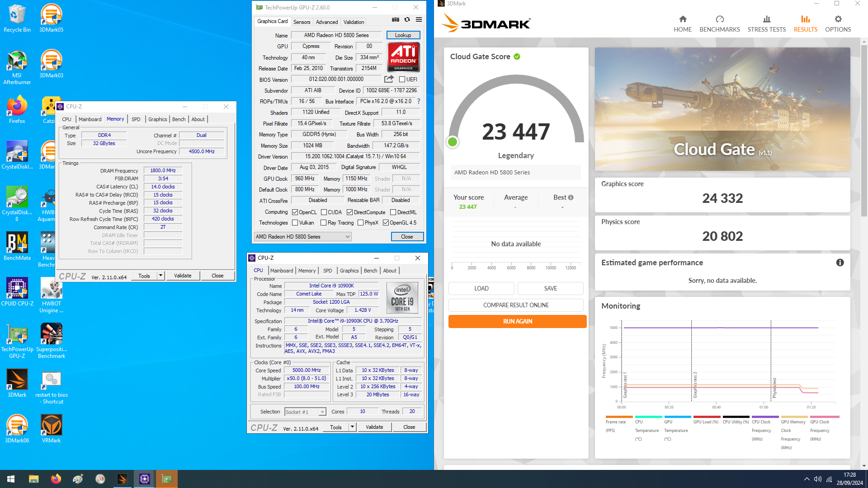The width and height of the screenshot is (868, 488).
Task: Launch VRMark desktop icon
Action: [51, 429]
